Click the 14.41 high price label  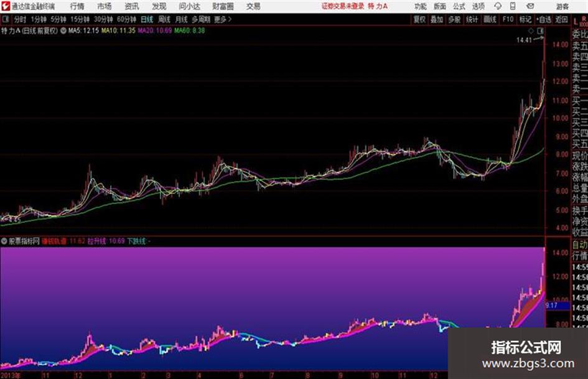pyautogui.click(x=524, y=40)
